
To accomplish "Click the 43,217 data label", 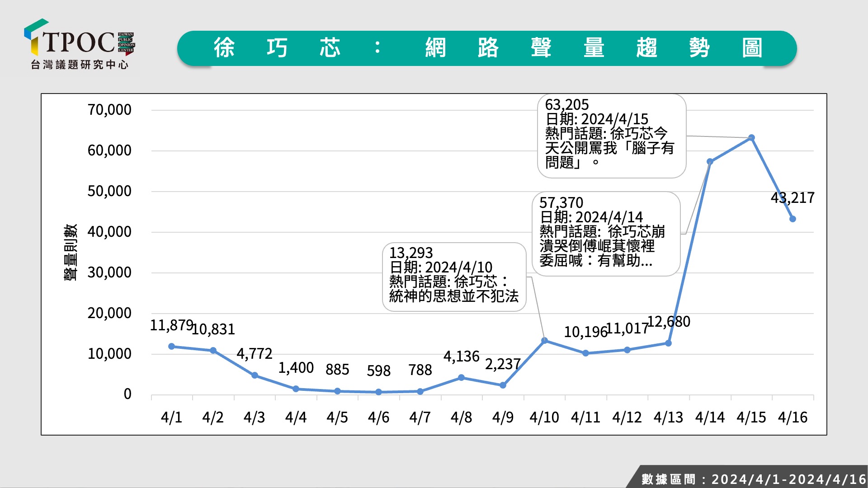I will click(x=792, y=198).
